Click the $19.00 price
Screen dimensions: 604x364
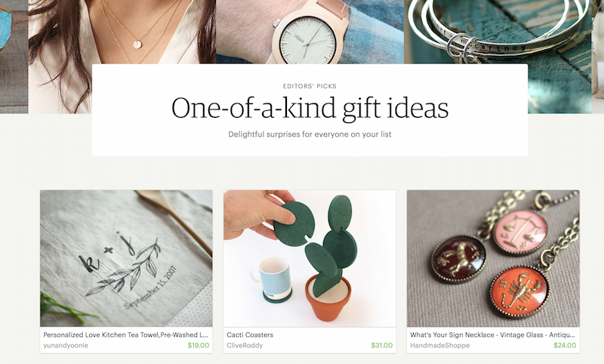tap(199, 346)
